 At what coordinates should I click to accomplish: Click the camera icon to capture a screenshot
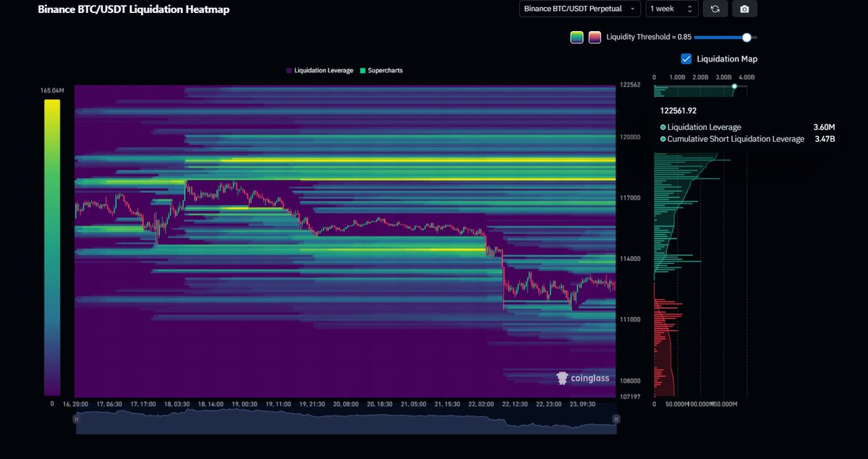[x=744, y=9]
